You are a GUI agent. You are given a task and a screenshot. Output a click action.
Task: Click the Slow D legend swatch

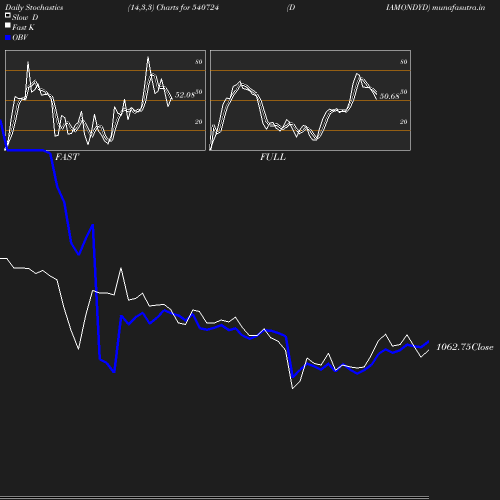point(8,15)
